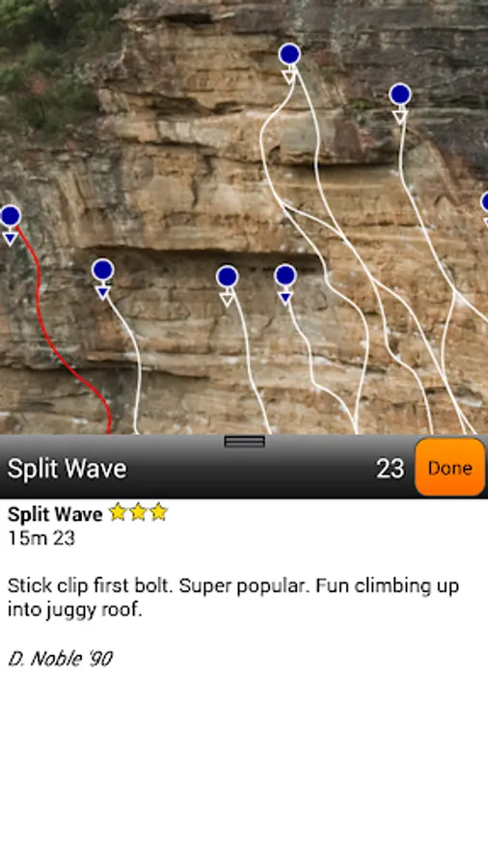This screenshot has width=488, height=868.
Task: Click the 15m 23 length and grade line
Action: (x=41, y=537)
